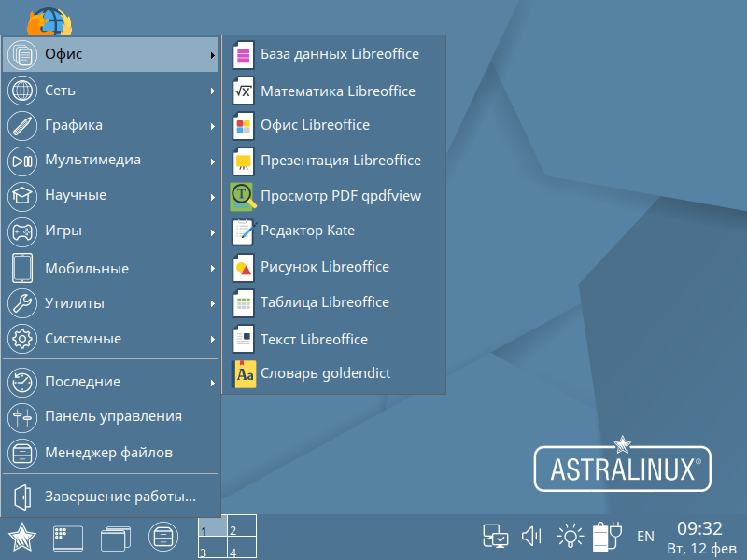Click the Завершение работы door icon
The width and height of the screenshot is (747, 560).
[x=22, y=497]
